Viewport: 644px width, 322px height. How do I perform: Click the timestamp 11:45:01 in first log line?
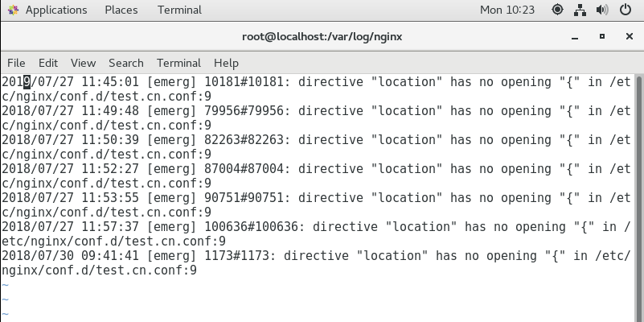coord(110,82)
